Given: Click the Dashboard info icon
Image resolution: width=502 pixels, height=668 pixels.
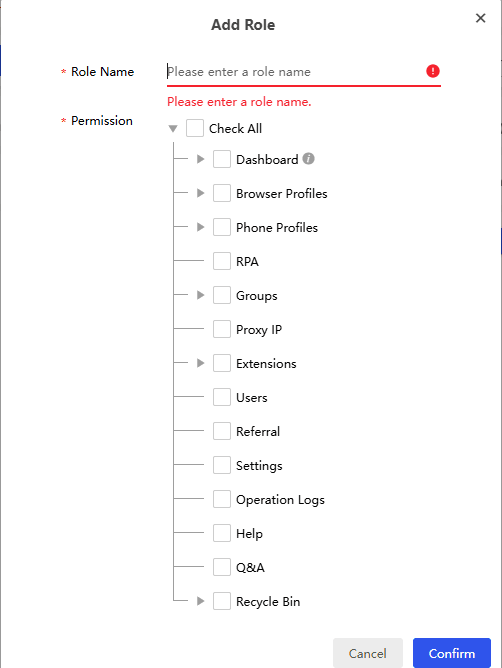Looking at the screenshot, I should click(309, 159).
